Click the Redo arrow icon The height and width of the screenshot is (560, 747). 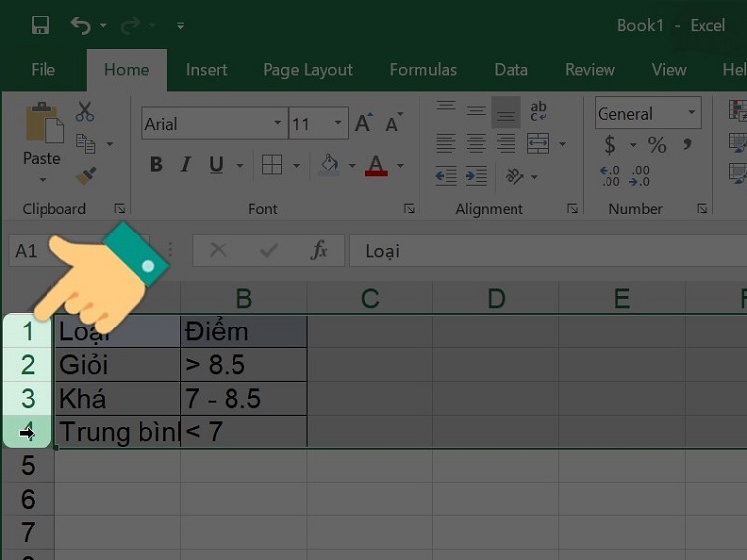(x=130, y=25)
